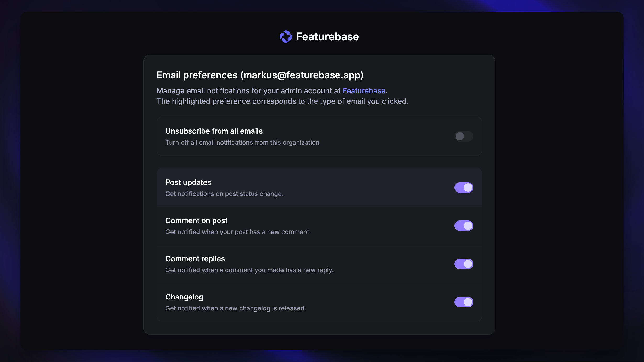This screenshot has width=644, height=362.
Task: Toggle the Comment replies switch off
Action: point(464,264)
